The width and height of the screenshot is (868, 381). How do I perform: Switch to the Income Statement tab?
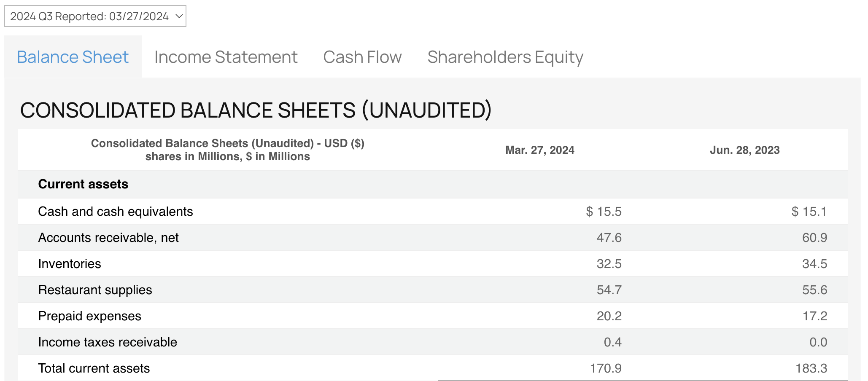pos(226,57)
